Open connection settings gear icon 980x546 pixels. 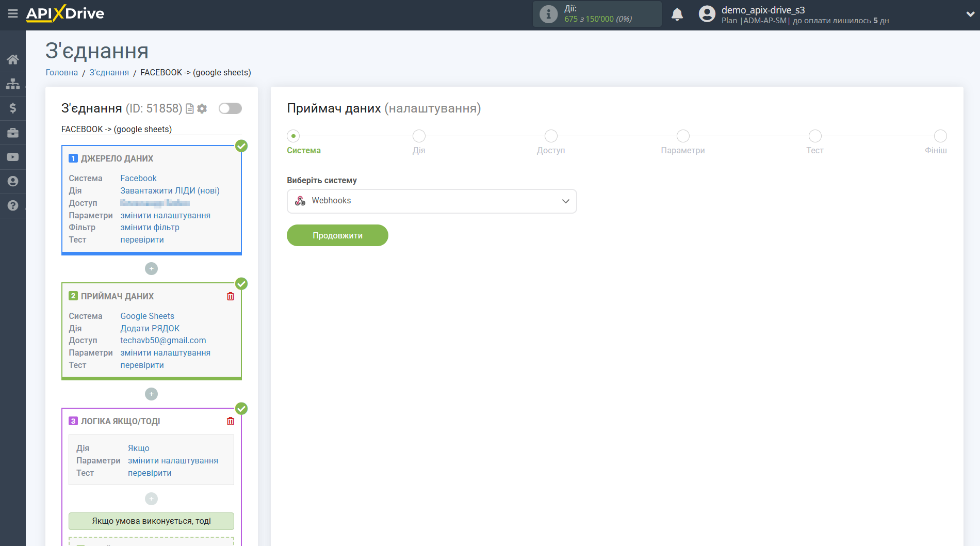click(x=202, y=108)
